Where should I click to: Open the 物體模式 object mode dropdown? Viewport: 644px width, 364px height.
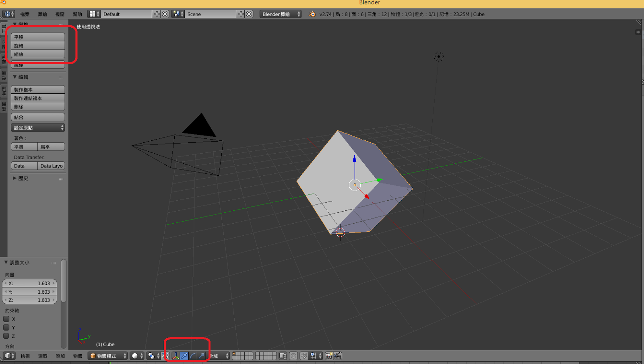tap(108, 356)
